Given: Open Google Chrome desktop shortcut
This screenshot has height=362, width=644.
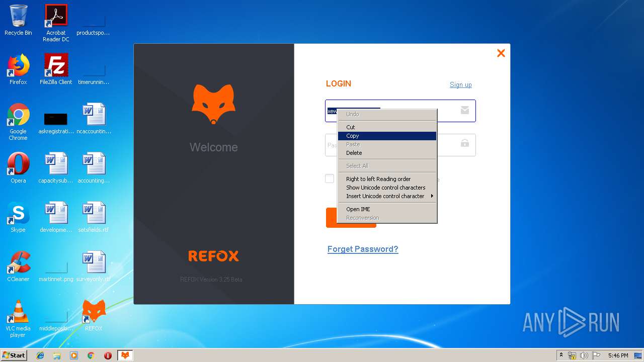Looking at the screenshot, I should coord(18,122).
